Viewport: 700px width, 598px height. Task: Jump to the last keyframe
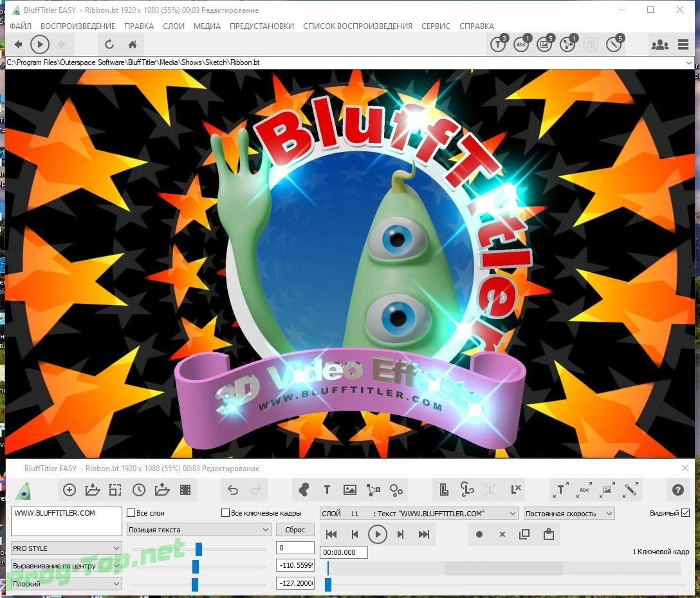pyautogui.click(x=423, y=534)
